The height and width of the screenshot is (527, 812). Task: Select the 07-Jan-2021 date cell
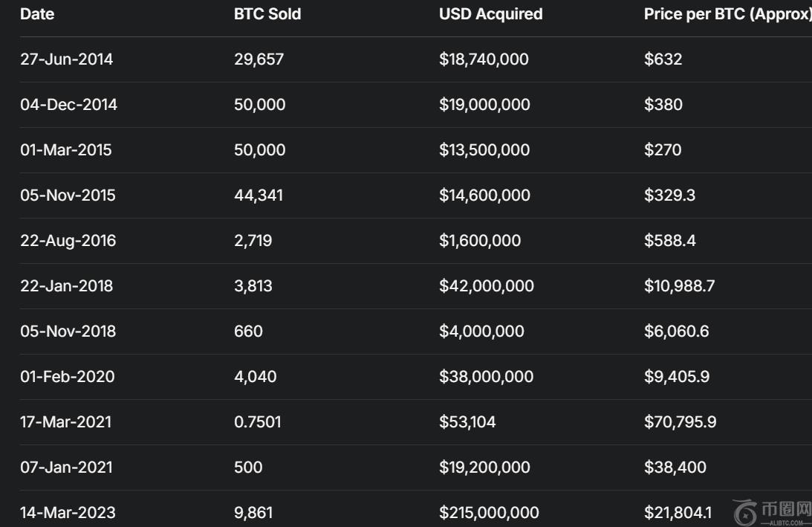[66, 468]
